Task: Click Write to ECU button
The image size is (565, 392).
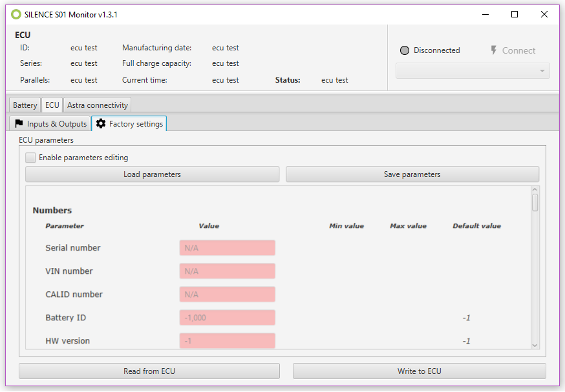Action: tap(419, 371)
